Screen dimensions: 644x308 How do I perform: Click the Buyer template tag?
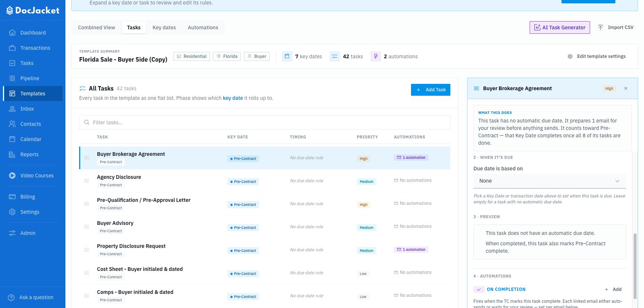click(x=257, y=56)
